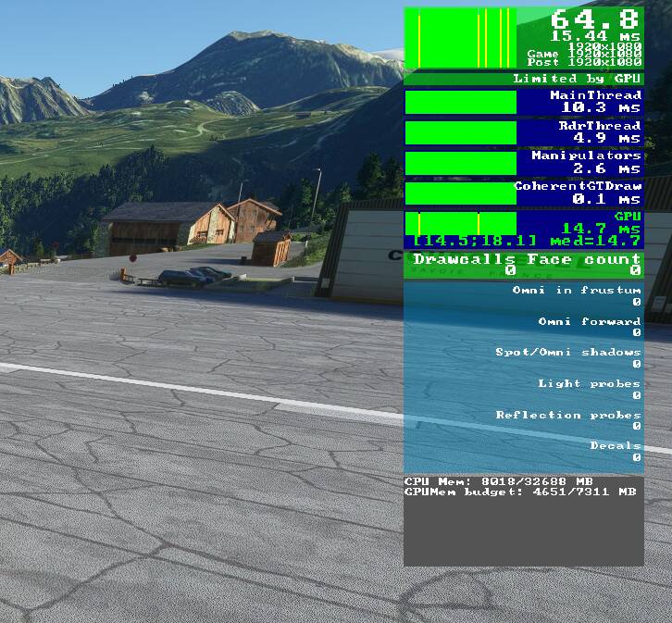Click the GPU timing graph bar
This screenshot has height=623, width=672.
(461, 223)
